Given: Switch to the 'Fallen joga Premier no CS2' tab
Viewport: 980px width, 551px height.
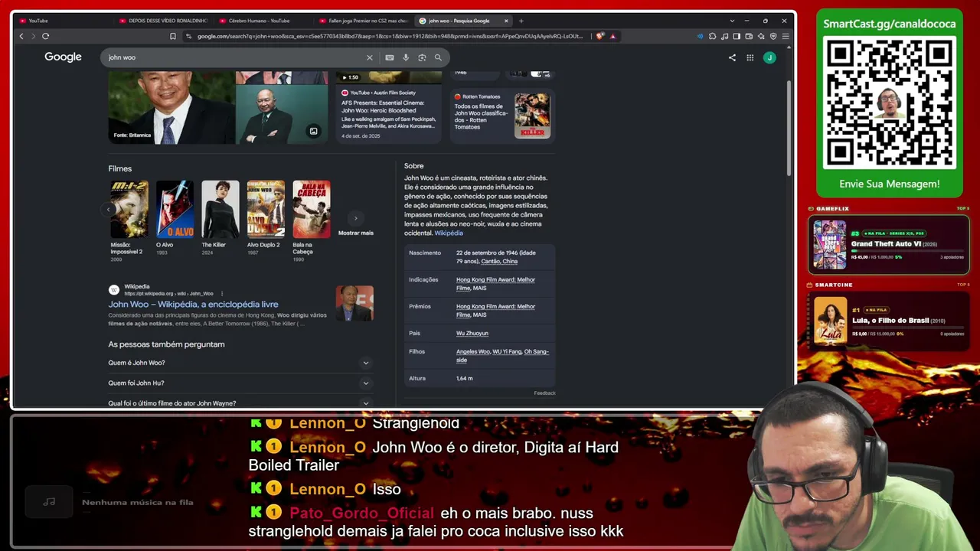Looking at the screenshot, I should tap(362, 21).
